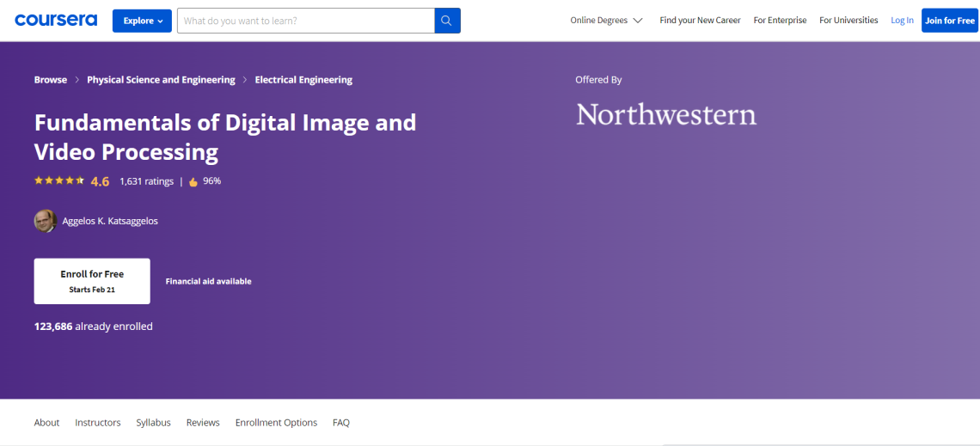Jump to the FAQ tab
980x446 pixels.
[341, 423]
